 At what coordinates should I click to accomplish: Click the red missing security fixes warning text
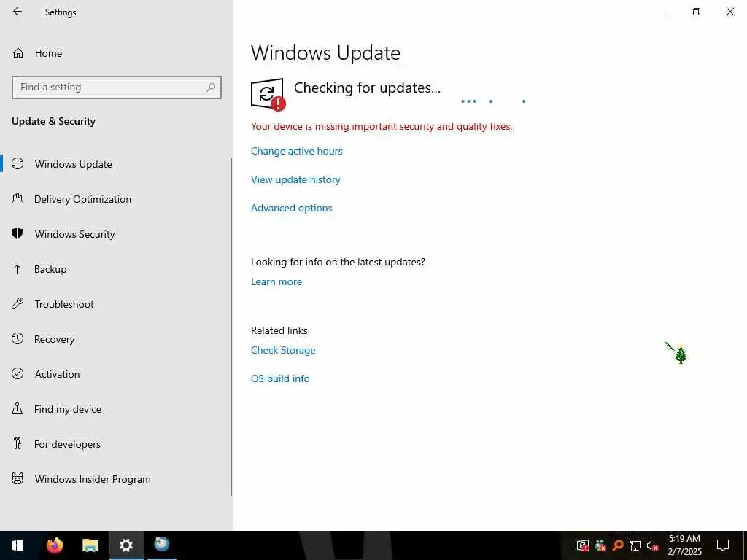pos(382,126)
